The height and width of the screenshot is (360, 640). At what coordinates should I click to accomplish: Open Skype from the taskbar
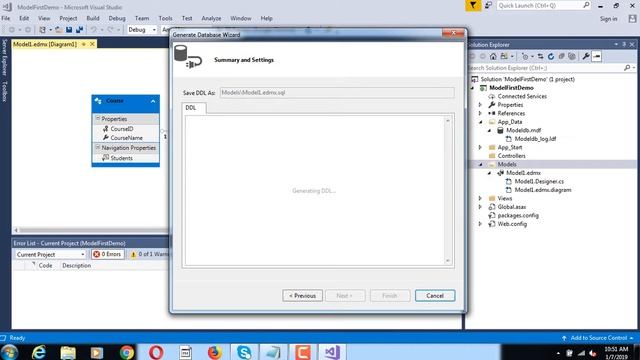[x=244, y=352]
